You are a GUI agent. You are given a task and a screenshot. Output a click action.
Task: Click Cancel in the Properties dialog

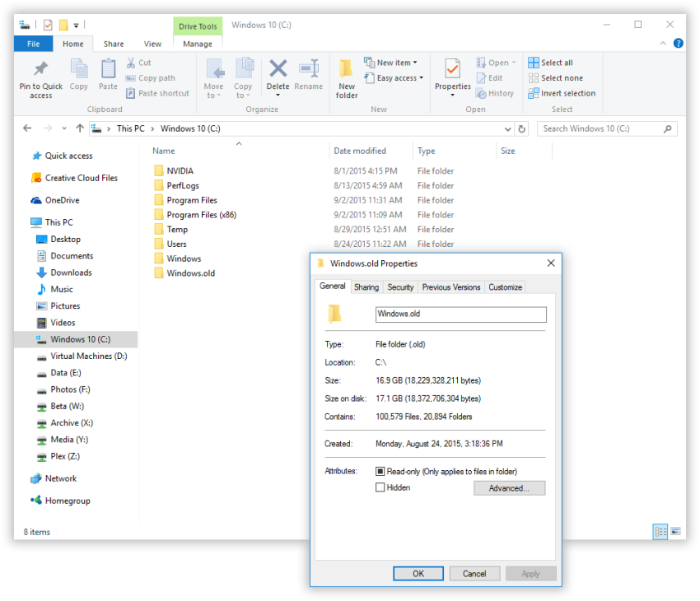(474, 573)
